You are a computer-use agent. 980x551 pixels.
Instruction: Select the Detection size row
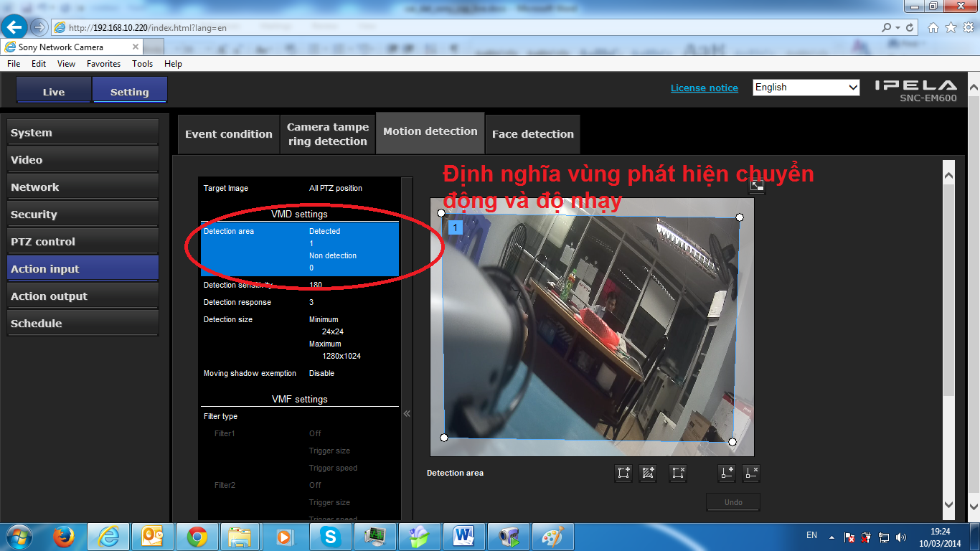tap(299, 337)
